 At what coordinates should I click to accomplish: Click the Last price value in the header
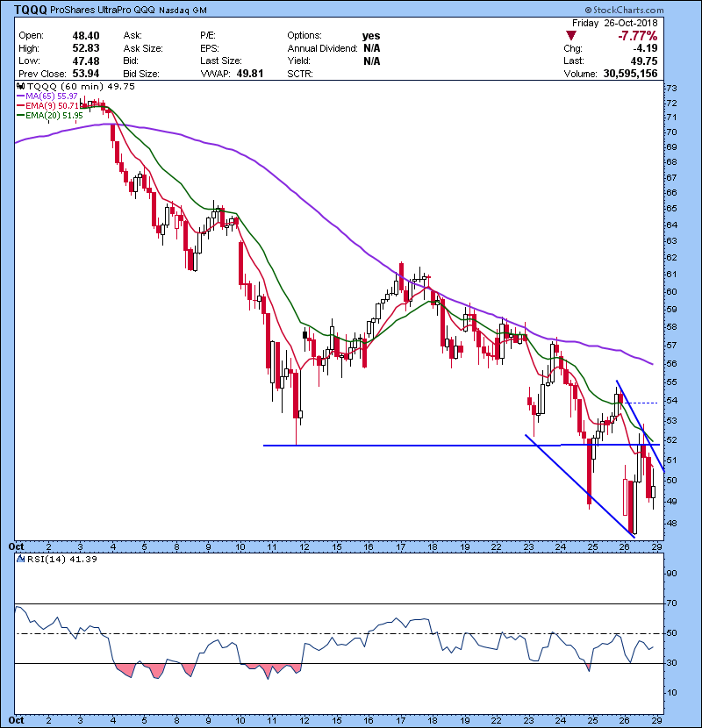click(x=644, y=61)
